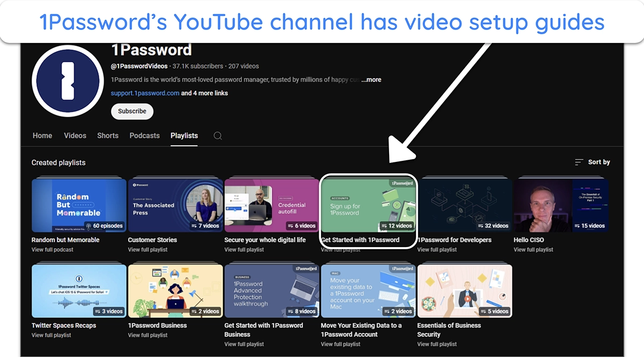
Task: Open Secure your whole digital life thumbnail
Action: [272, 205]
